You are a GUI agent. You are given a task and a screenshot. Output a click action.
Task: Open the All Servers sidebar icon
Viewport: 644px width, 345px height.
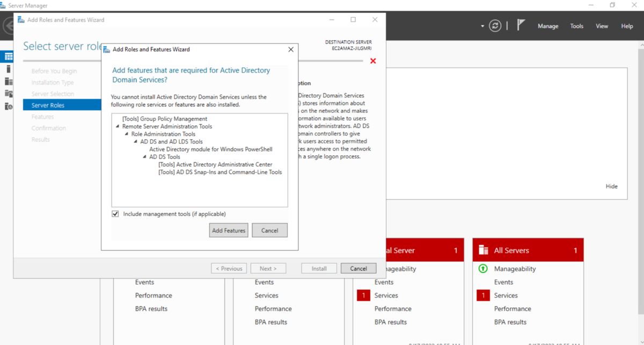click(x=9, y=81)
